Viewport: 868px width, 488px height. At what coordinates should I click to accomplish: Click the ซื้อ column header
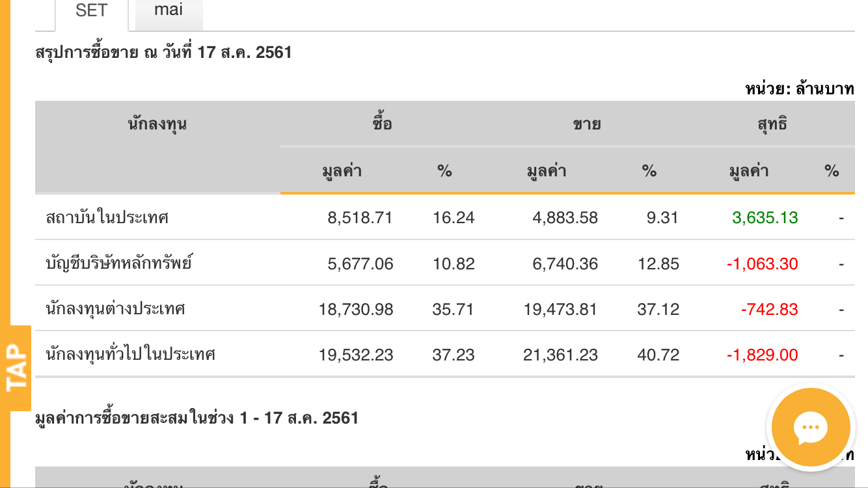(x=382, y=124)
